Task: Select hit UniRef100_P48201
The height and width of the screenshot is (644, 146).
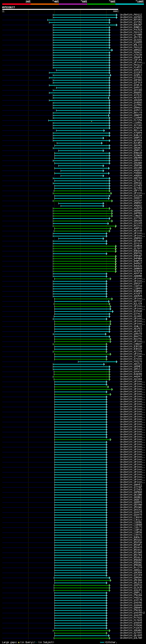Action: pos(131,598)
